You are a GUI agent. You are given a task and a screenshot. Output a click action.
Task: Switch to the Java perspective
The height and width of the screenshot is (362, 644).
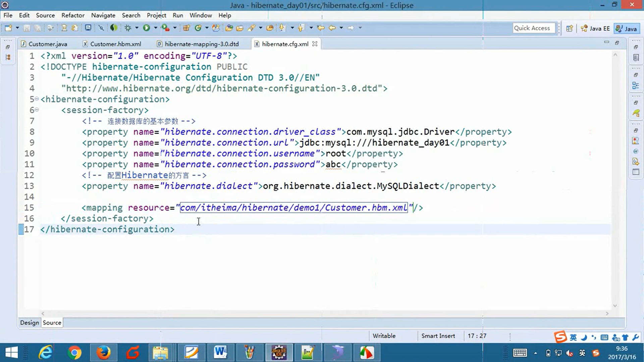click(x=627, y=28)
